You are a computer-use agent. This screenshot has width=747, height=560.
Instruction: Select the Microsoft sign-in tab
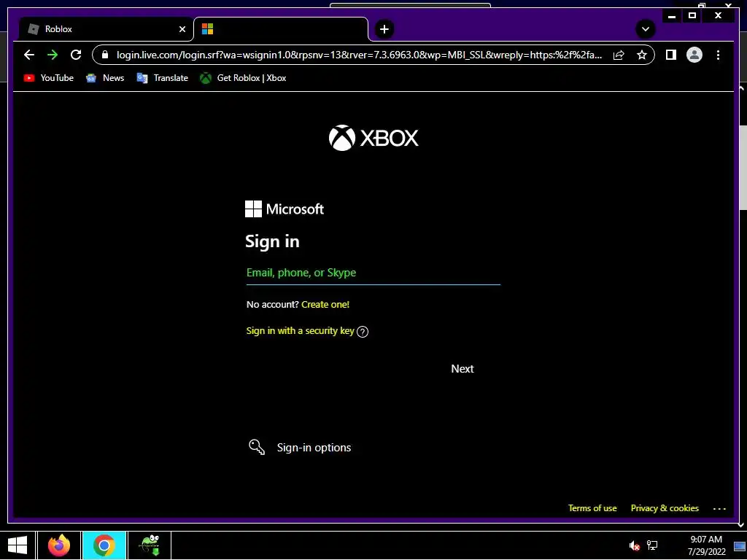[281, 29]
